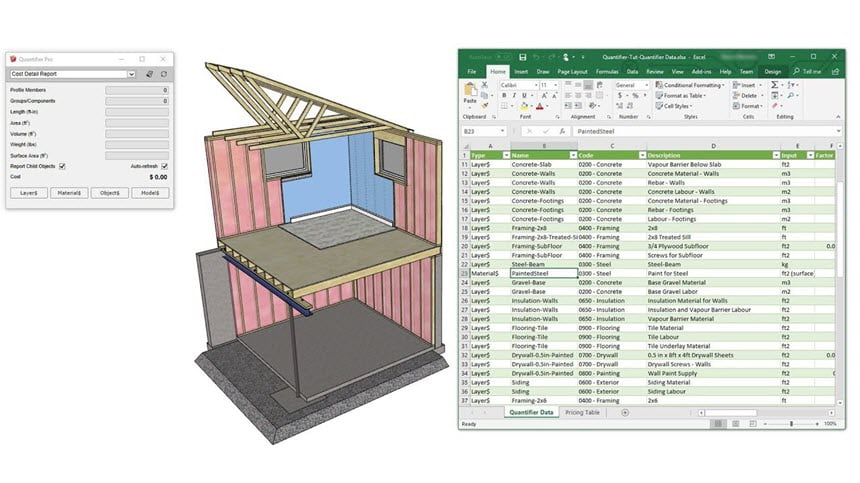The image size is (860, 483).
Task: Click the Page Break Preview icon in status bar
Action: point(752,424)
